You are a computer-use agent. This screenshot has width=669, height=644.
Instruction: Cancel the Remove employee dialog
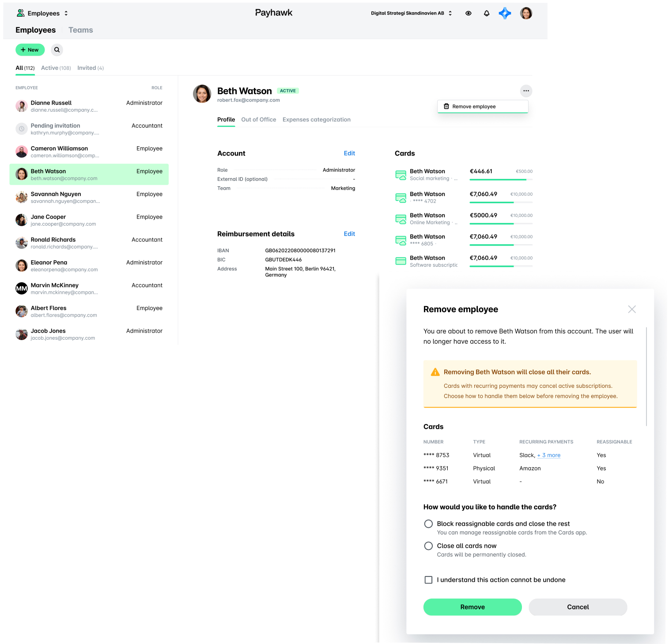578,607
